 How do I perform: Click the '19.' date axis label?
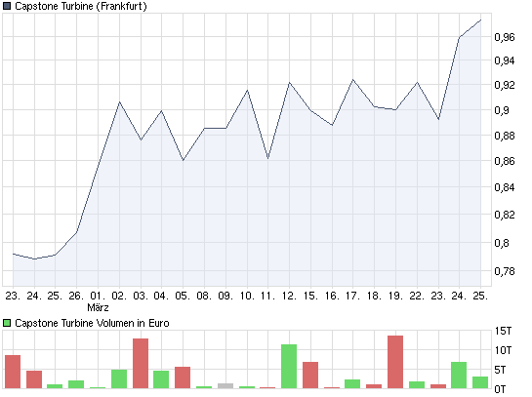(x=395, y=296)
